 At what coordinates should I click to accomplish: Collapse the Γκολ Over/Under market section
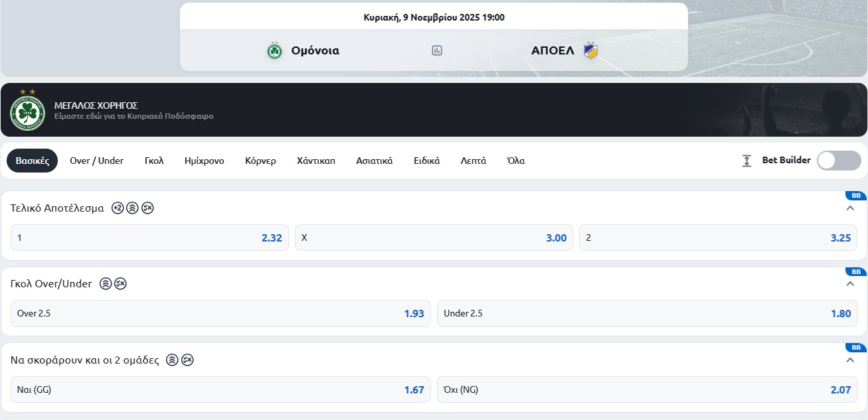(x=850, y=284)
